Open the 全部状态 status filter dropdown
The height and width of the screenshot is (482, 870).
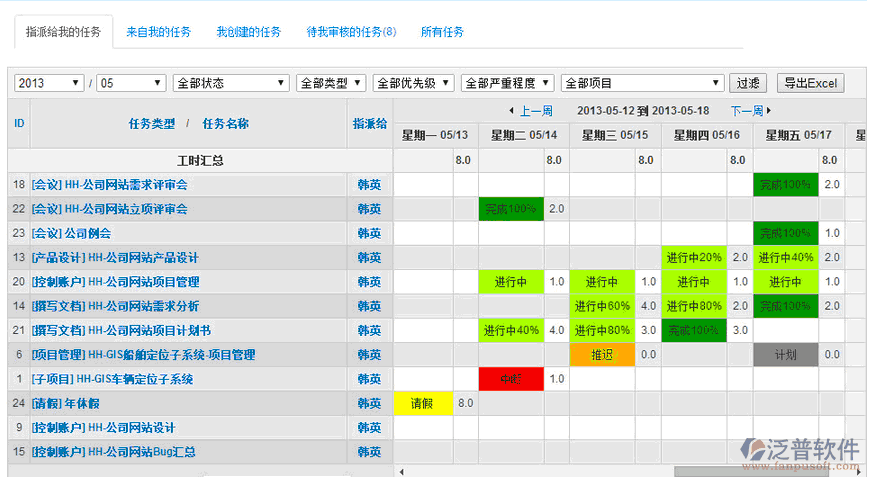click(231, 83)
